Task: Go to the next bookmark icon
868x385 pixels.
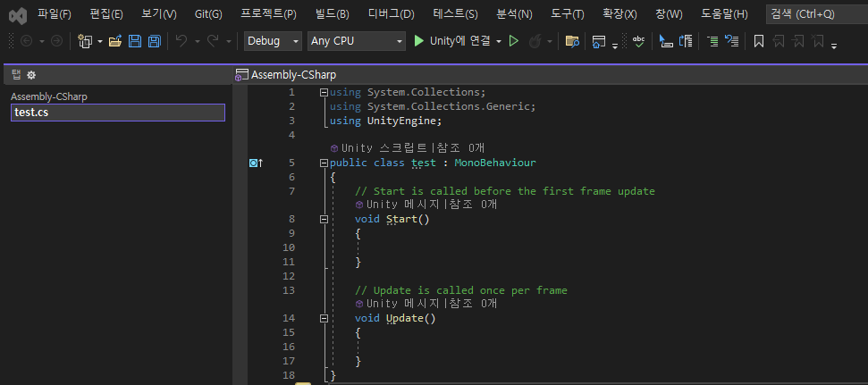Action: [x=797, y=41]
